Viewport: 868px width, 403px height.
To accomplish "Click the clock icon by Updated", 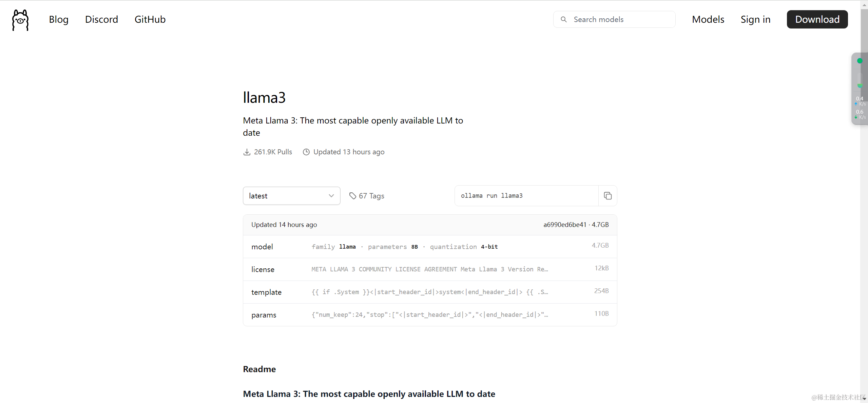I will tap(306, 152).
